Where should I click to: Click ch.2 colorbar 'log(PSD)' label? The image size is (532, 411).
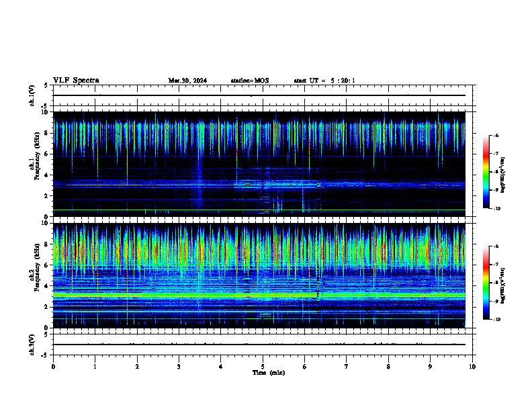502,285
